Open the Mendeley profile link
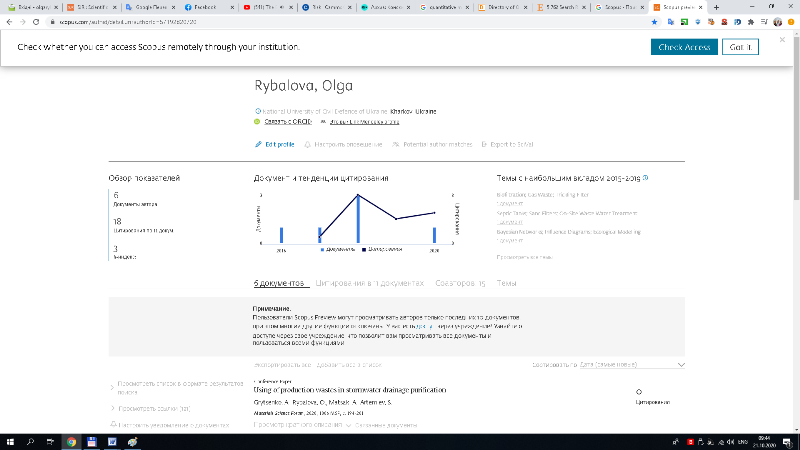This screenshot has width=800, height=450. 364,122
